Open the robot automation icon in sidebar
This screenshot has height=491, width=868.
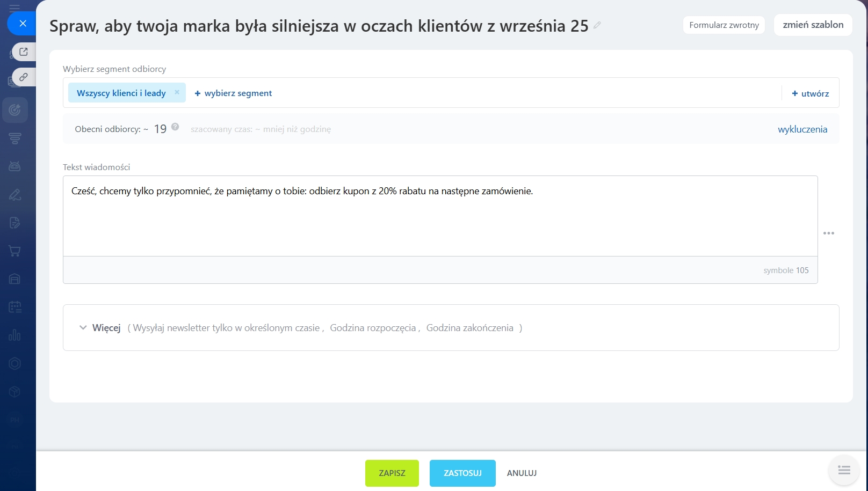click(x=15, y=166)
